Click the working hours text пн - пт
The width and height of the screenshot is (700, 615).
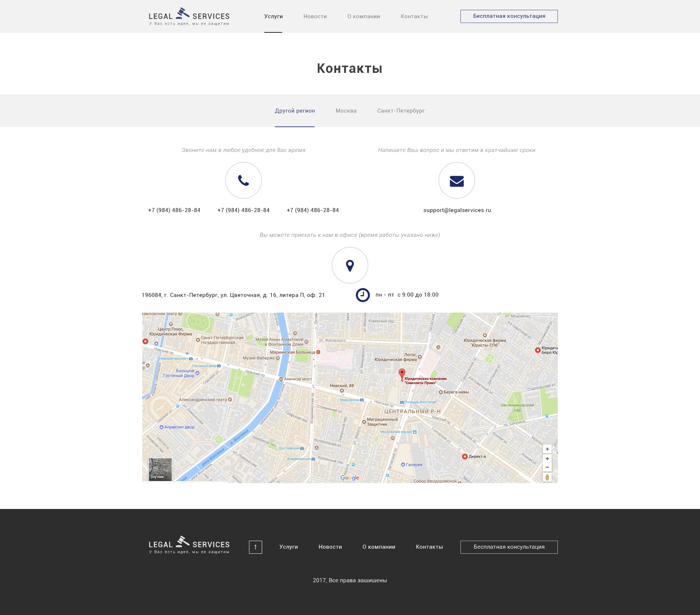click(407, 295)
